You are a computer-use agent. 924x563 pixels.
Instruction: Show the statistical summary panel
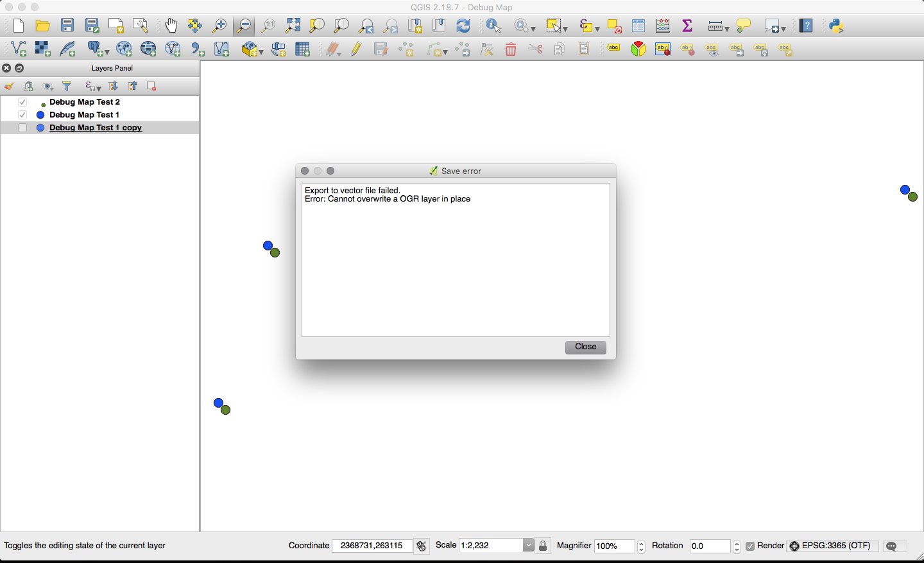click(x=687, y=26)
